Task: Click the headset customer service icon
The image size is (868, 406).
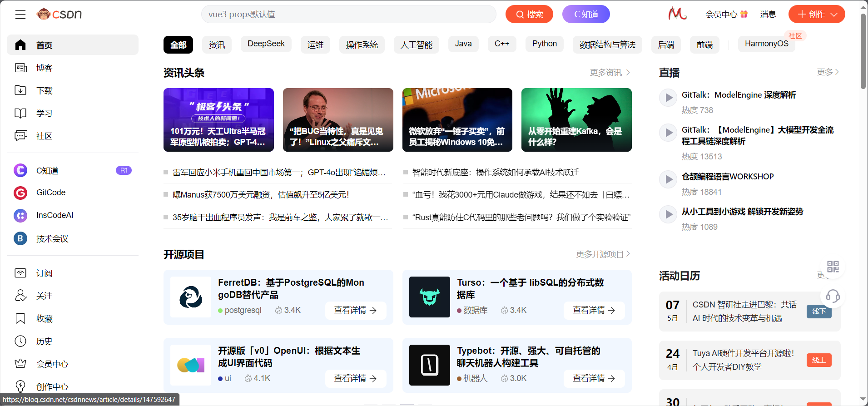Action: (833, 297)
